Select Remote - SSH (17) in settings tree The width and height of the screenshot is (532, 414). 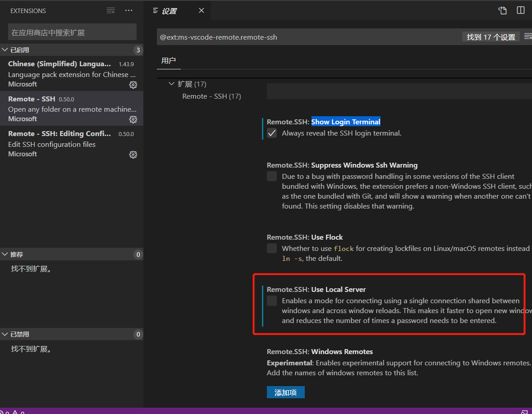[x=211, y=96]
